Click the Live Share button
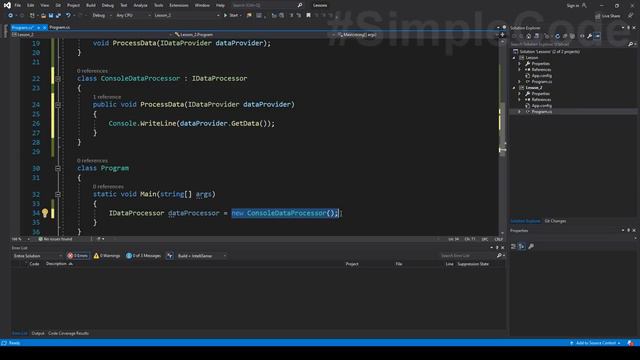This screenshot has height=360, width=640. point(607,16)
